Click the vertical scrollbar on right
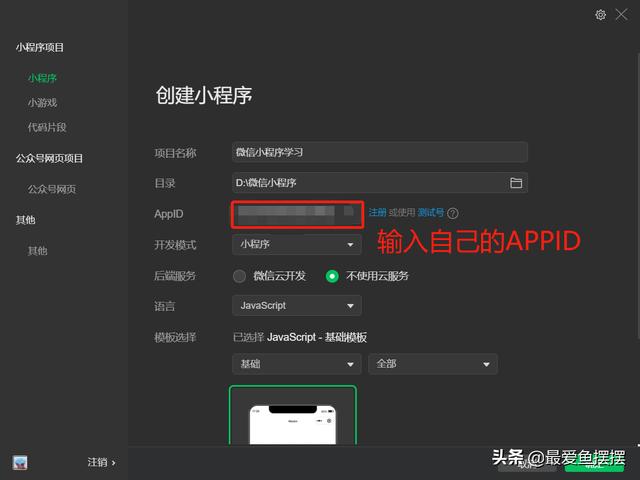 pos(638,196)
